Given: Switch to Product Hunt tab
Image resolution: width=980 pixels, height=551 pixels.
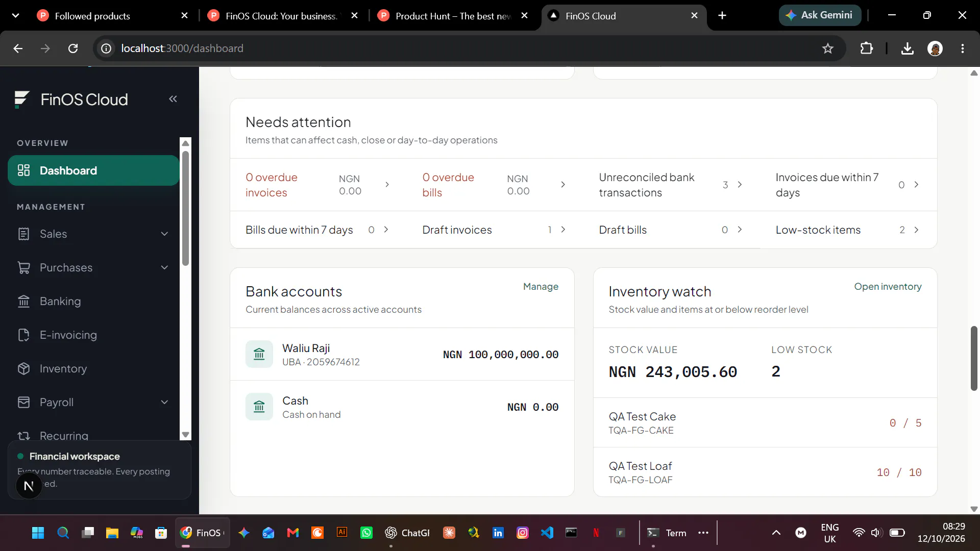Looking at the screenshot, I should pyautogui.click(x=453, y=16).
